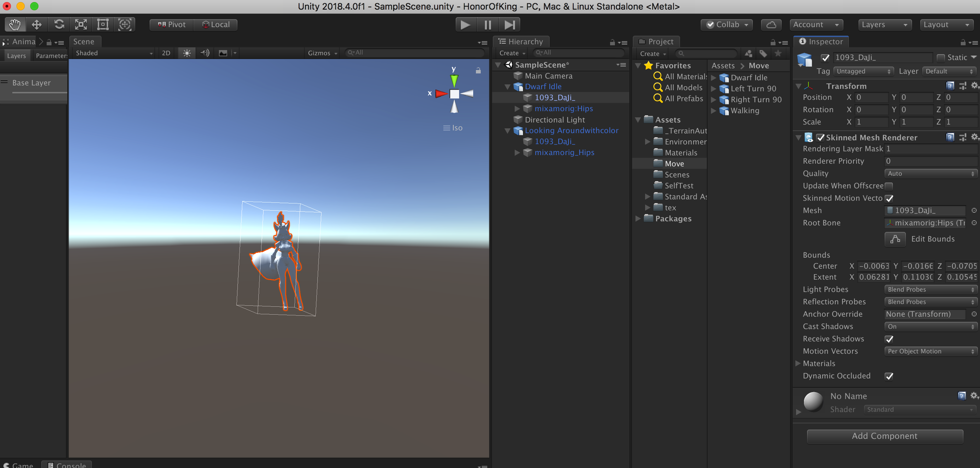This screenshot has width=980, height=468.
Task: Select the Scale tool icon
Action: (x=81, y=24)
